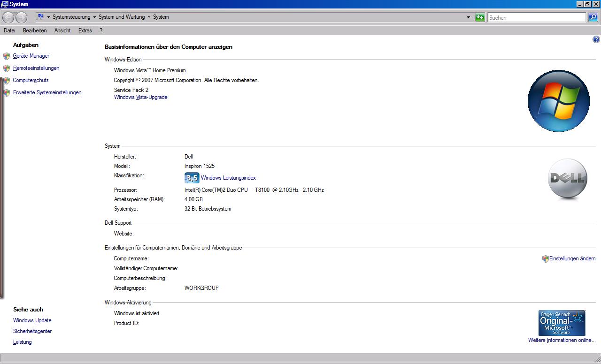This screenshot has height=364, width=601.
Task: Open the Sicherheitscenter link
Action: pyautogui.click(x=32, y=331)
